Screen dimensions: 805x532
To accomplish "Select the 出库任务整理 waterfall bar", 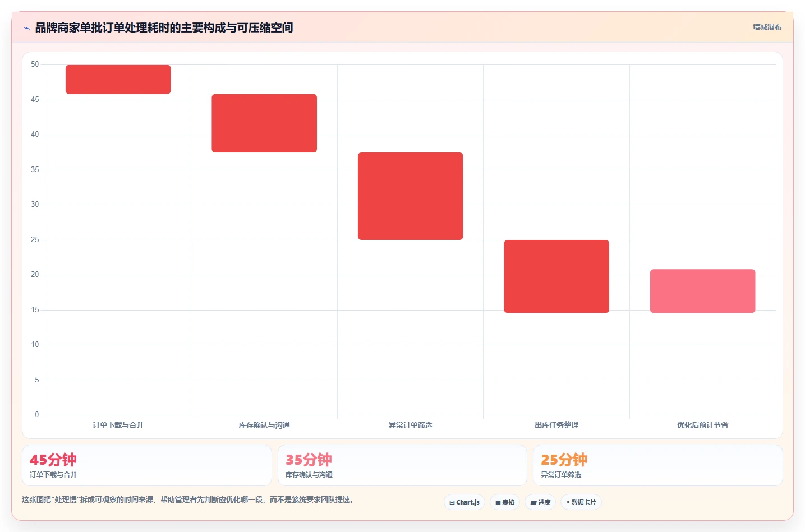I will coord(556,276).
